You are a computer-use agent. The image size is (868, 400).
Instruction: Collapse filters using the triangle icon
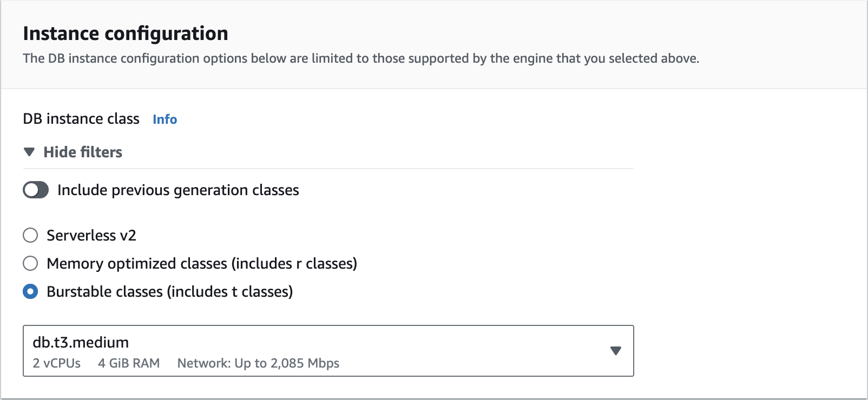pos(29,152)
